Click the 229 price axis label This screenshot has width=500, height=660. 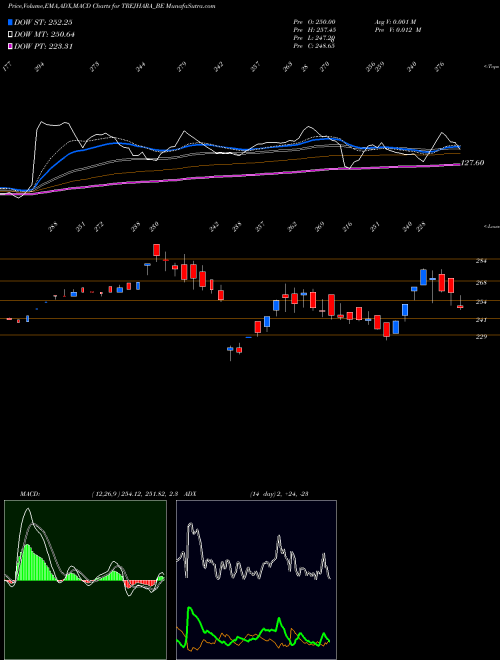481,336
